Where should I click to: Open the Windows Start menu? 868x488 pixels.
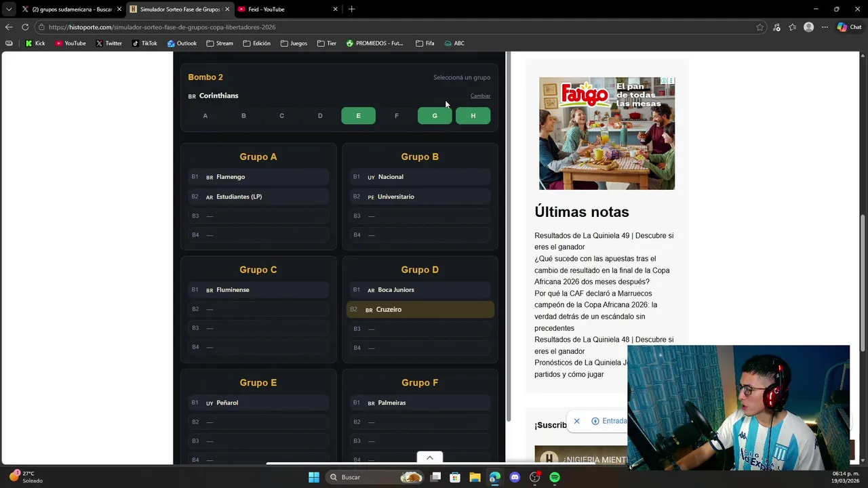pos(314,477)
